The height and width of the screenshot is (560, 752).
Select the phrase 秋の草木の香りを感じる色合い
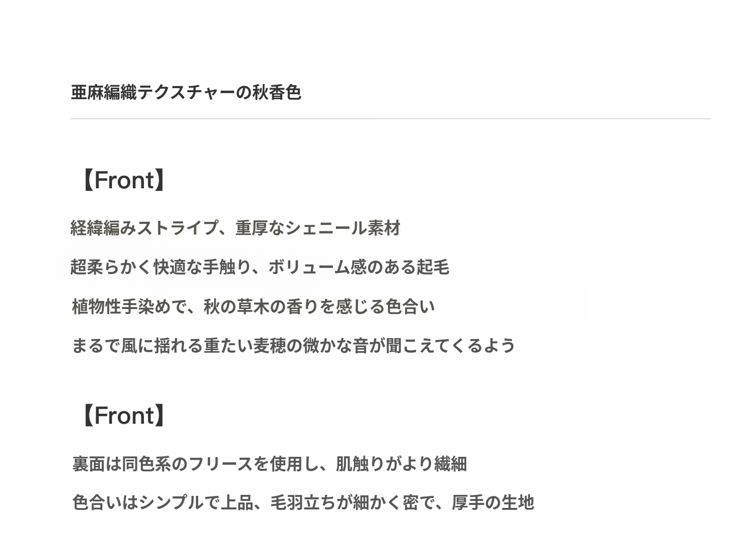coord(319,307)
